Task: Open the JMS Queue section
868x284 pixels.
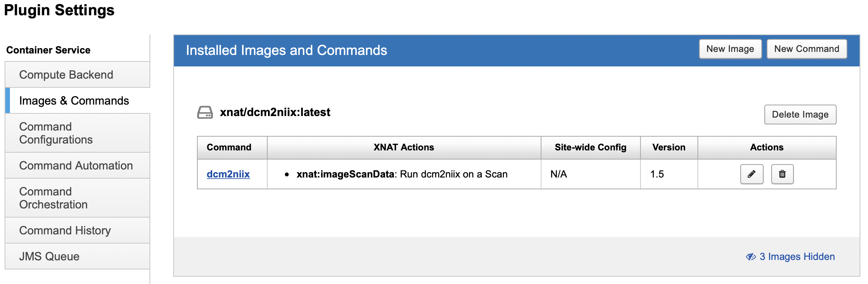Action: (x=49, y=257)
